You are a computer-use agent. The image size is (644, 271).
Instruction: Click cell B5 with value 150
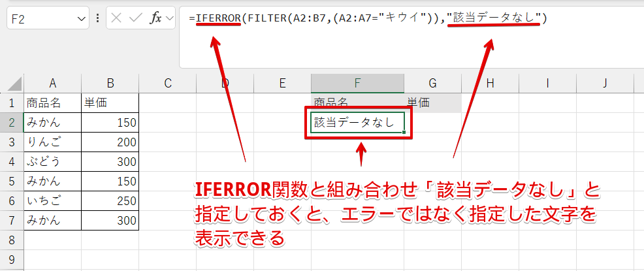coord(110,181)
